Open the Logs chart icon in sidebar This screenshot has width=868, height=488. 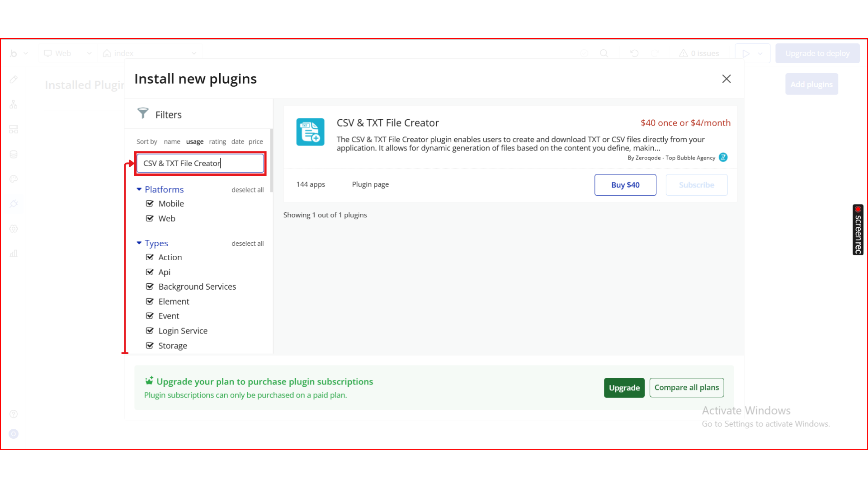[x=14, y=253]
